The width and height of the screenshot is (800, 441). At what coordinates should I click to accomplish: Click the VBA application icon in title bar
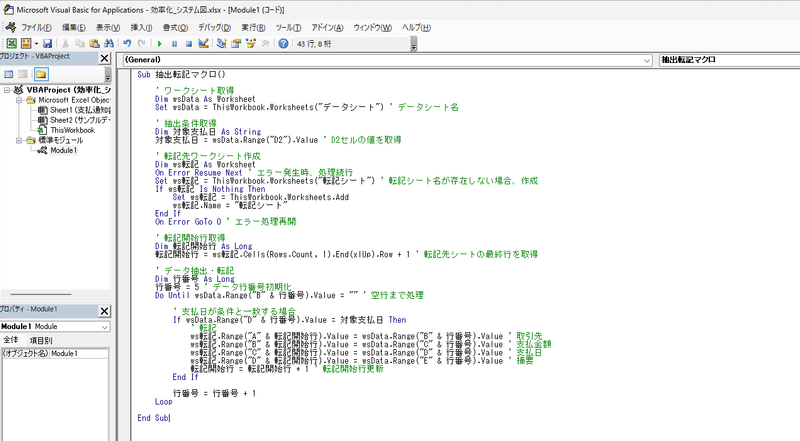pos(8,10)
